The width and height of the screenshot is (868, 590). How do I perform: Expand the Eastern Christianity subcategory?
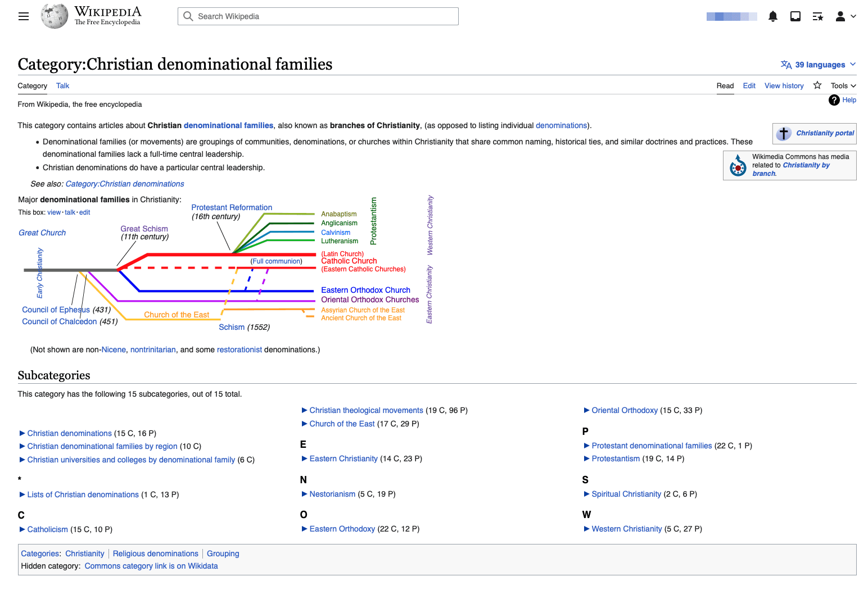coord(305,459)
